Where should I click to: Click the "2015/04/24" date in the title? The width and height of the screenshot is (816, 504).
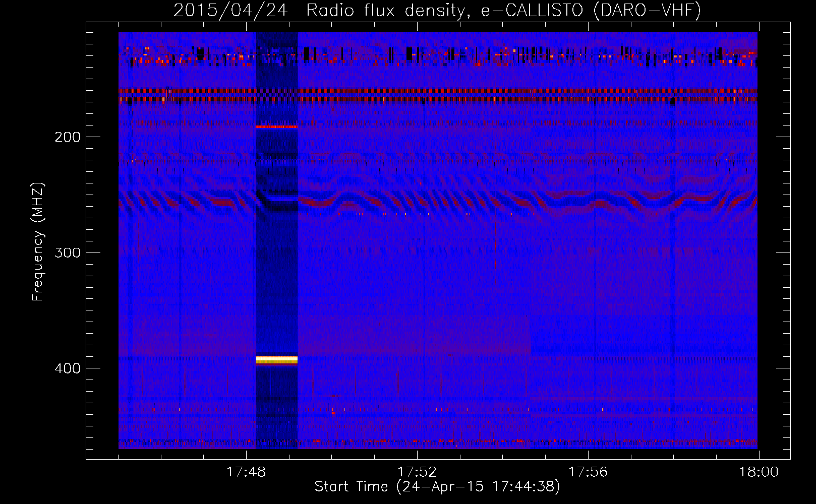click(x=230, y=10)
